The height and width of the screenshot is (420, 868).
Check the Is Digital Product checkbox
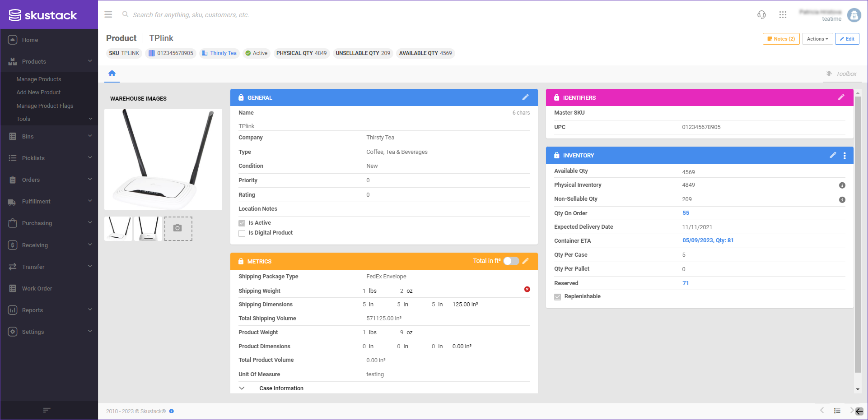[242, 233]
